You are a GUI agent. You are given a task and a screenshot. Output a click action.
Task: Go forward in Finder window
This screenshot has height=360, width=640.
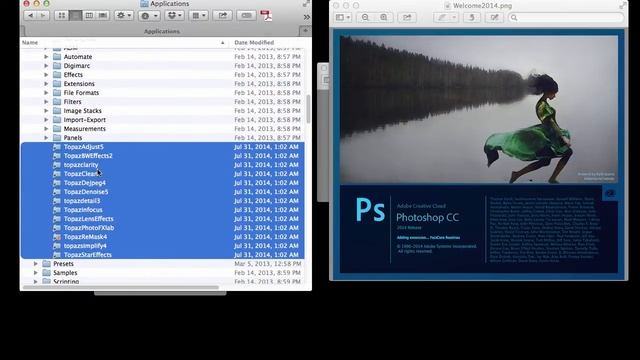coord(43,16)
